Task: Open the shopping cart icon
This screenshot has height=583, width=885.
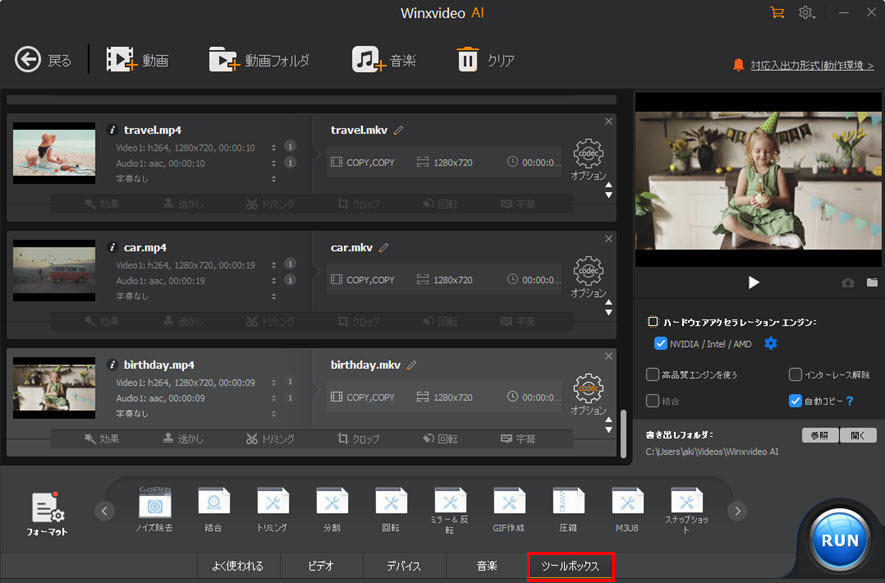Action: coord(777,12)
